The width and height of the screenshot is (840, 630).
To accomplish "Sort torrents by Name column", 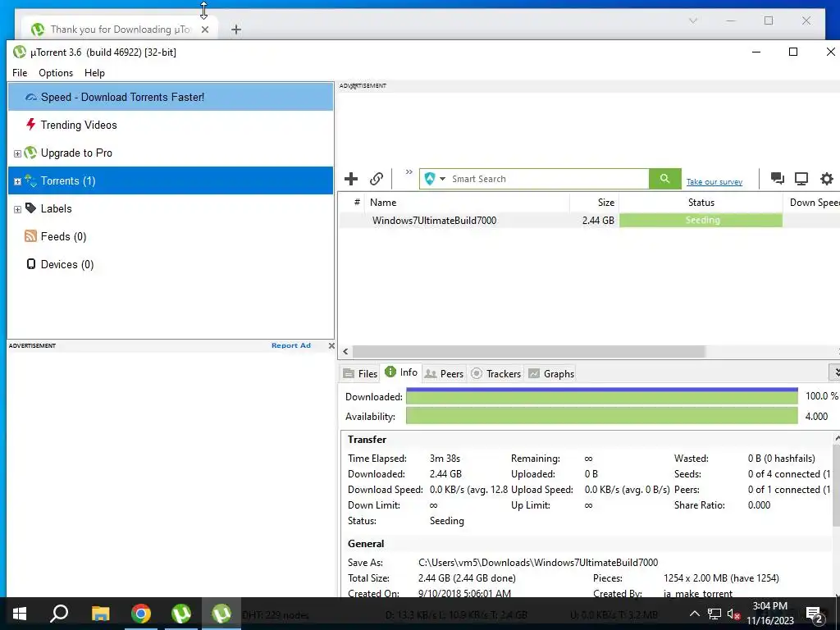I will pyautogui.click(x=467, y=203).
